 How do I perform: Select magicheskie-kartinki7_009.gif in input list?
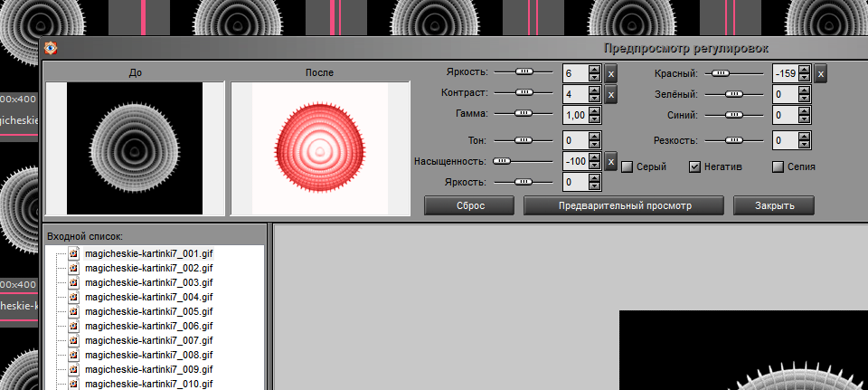(x=149, y=369)
